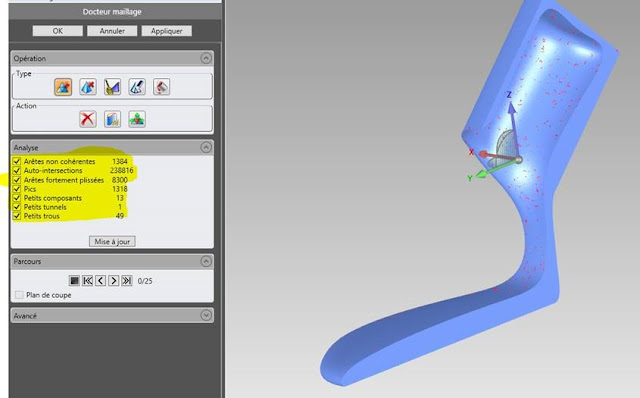The image size is (640, 398).
Task: Click the count 8300
Action: (120, 180)
